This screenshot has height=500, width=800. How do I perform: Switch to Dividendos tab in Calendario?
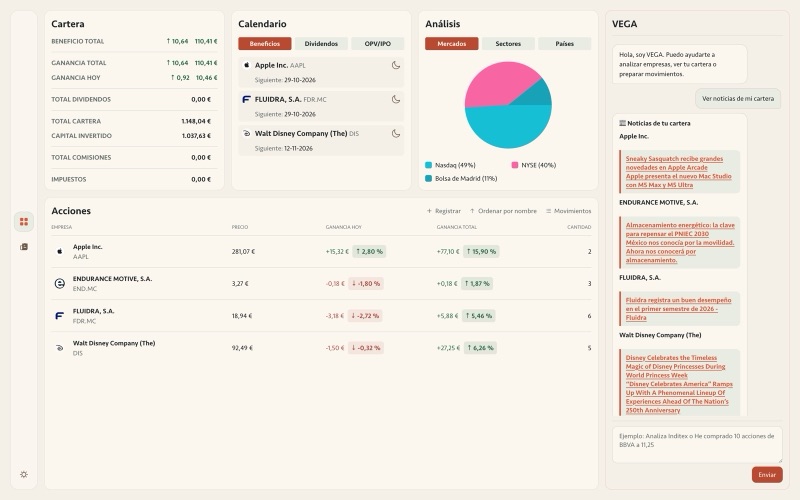click(321, 44)
